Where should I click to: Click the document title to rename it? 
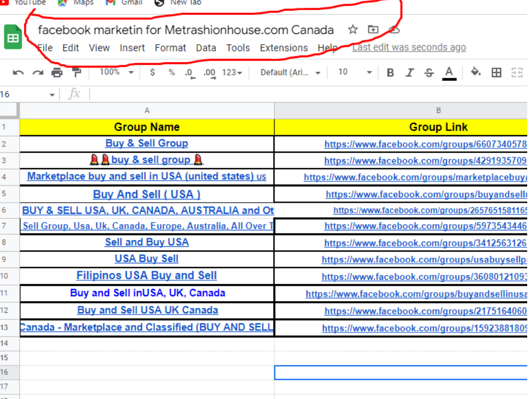[x=186, y=30]
